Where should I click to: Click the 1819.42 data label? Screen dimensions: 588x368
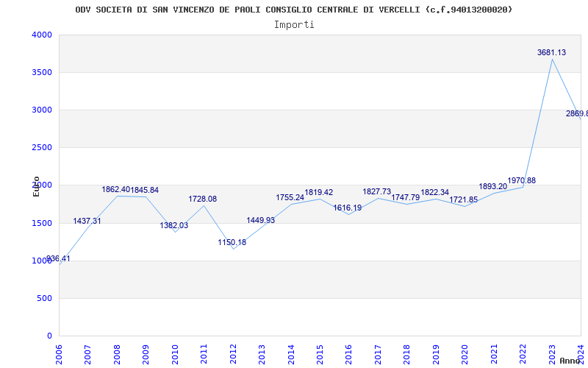coord(318,192)
